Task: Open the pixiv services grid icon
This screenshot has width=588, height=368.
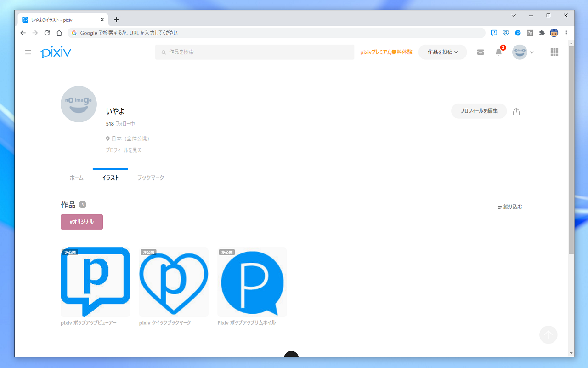Action: pyautogui.click(x=554, y=52)
